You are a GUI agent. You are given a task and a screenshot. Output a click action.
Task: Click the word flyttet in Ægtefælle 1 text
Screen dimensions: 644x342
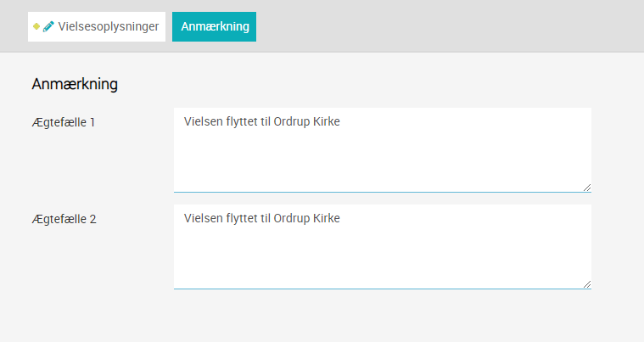[x=242, y=121]
